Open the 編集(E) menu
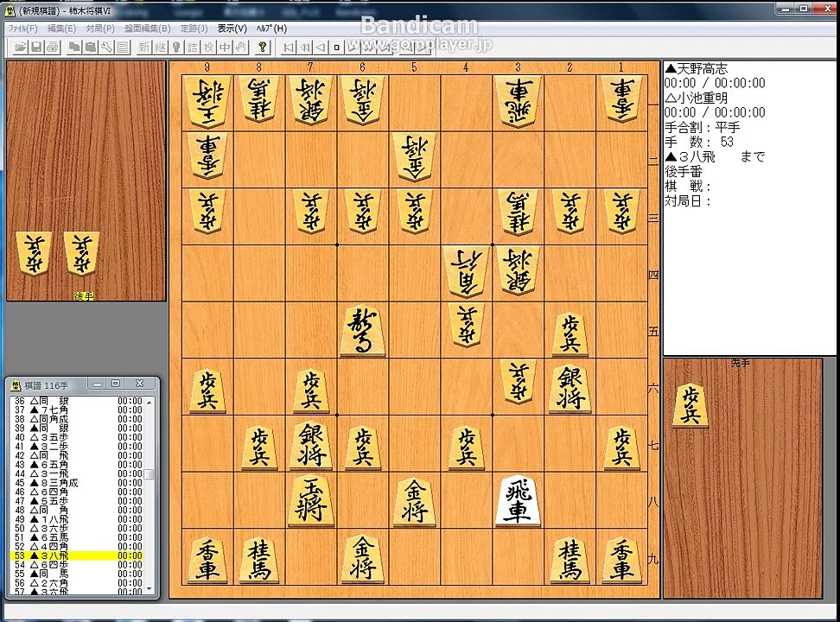840x622 pixels. click(61, 29)
